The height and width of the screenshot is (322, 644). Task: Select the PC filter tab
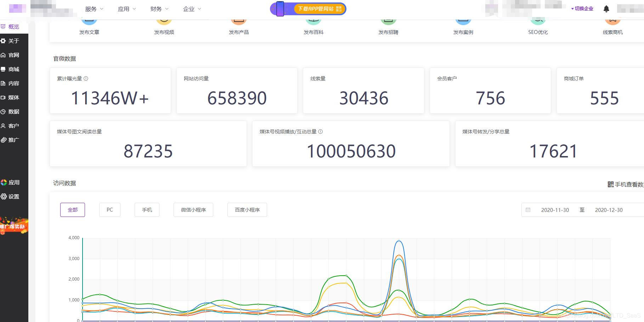[x=110, y=210]
